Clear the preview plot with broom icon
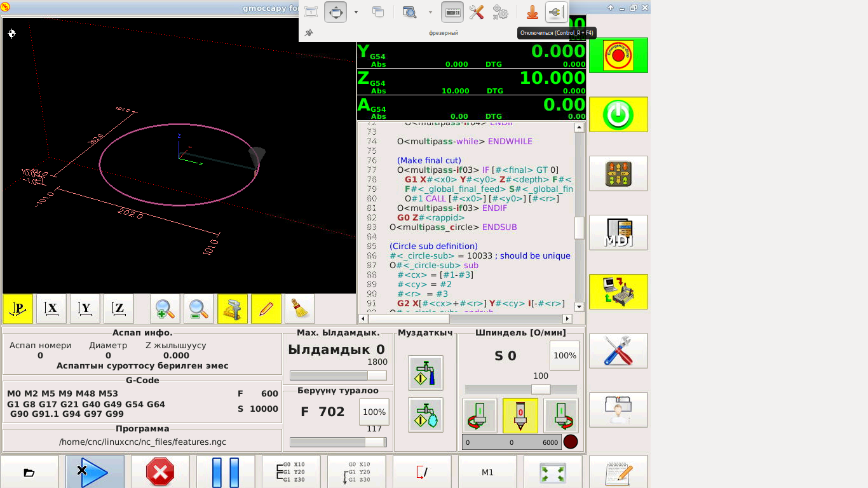The image size is (868, 488). coord(299,309)
